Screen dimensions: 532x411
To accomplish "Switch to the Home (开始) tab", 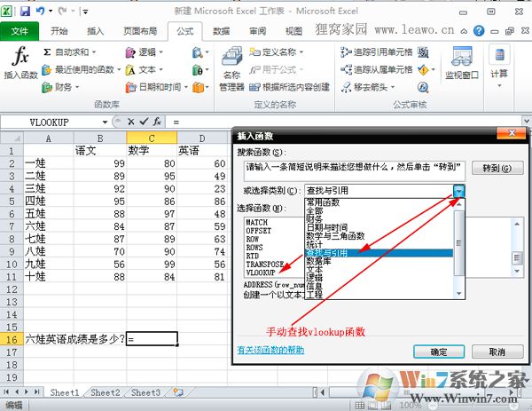I will tap(59, 31).
